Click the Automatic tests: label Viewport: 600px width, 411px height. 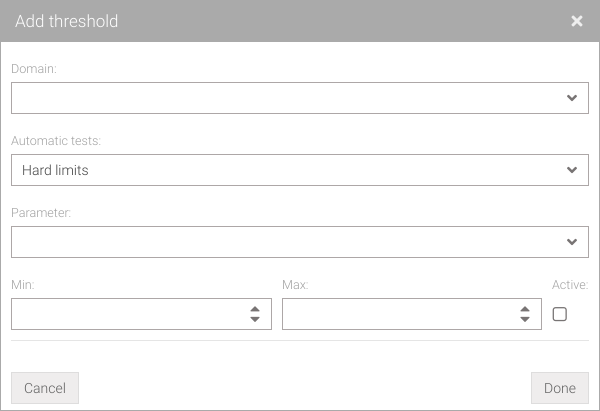tap(56, 141)
